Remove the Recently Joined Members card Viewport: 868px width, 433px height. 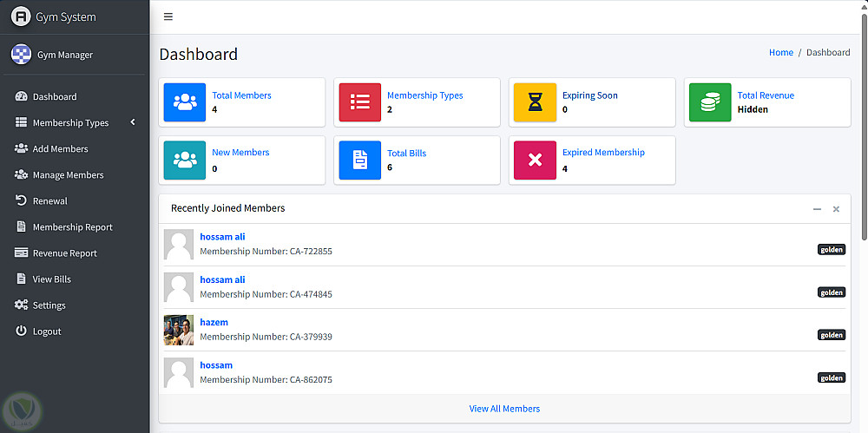click(x=836, y=209)
